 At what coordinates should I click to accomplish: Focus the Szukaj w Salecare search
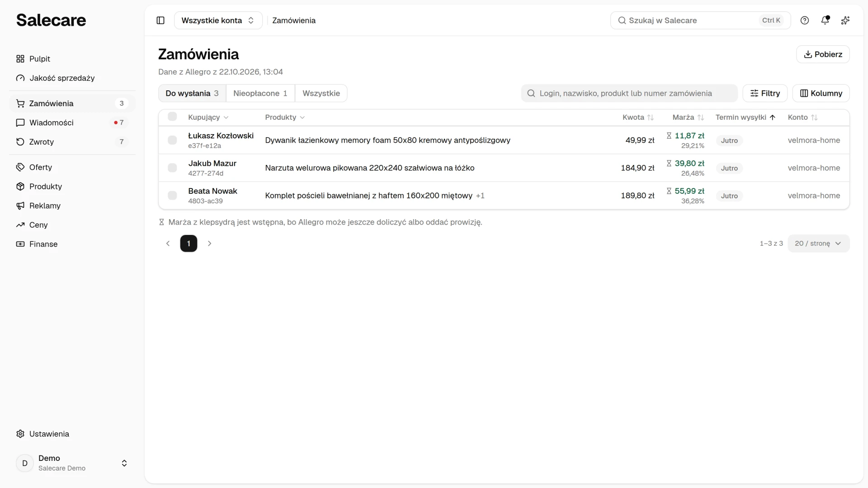coord(700,20)
